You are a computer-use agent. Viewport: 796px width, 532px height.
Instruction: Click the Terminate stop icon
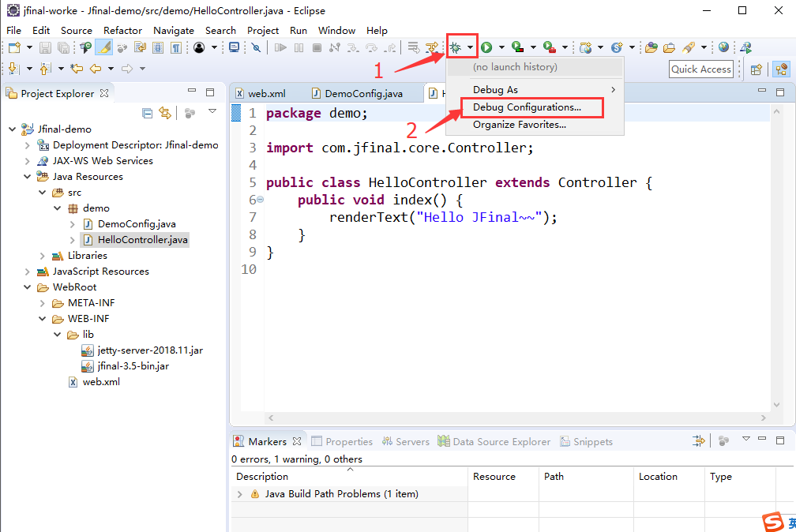click(317, 47)
